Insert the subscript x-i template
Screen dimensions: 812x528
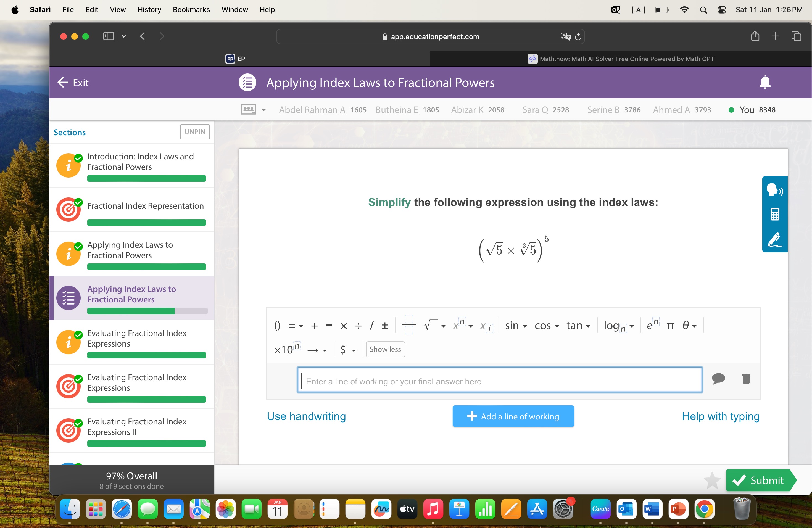(486, 326)
